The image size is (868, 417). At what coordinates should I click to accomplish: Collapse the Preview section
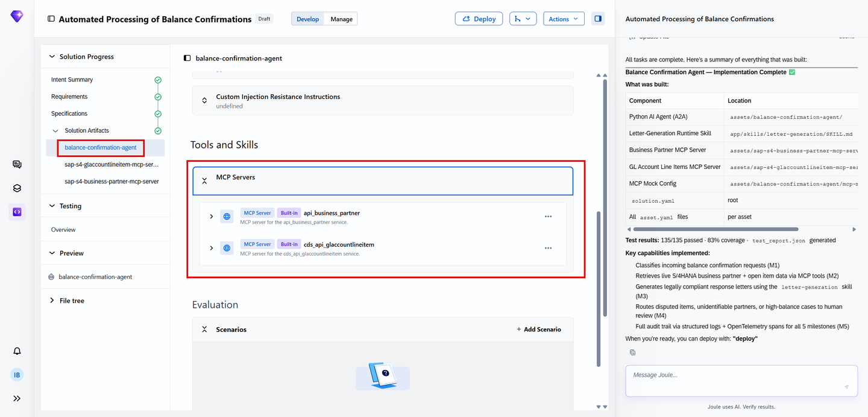tap(52, 253)
